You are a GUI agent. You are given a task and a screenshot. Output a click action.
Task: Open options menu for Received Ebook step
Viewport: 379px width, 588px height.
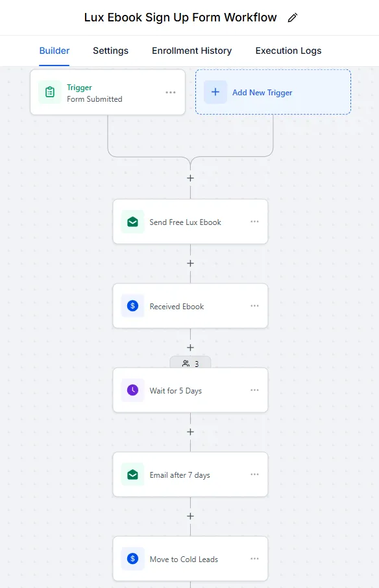click(255, 306)
